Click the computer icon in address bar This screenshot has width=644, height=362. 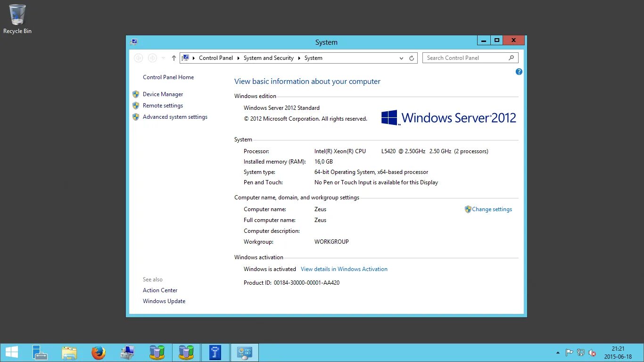[x=185, y=58]
